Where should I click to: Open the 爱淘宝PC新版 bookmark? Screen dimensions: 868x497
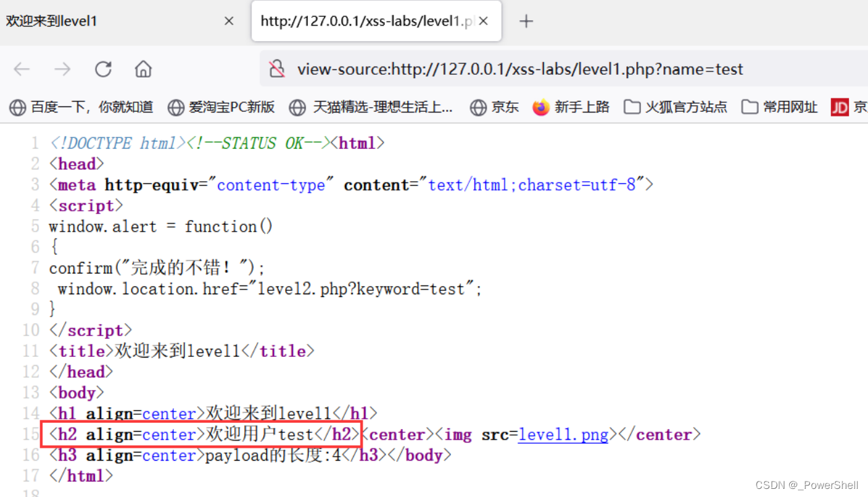(222, 107)
